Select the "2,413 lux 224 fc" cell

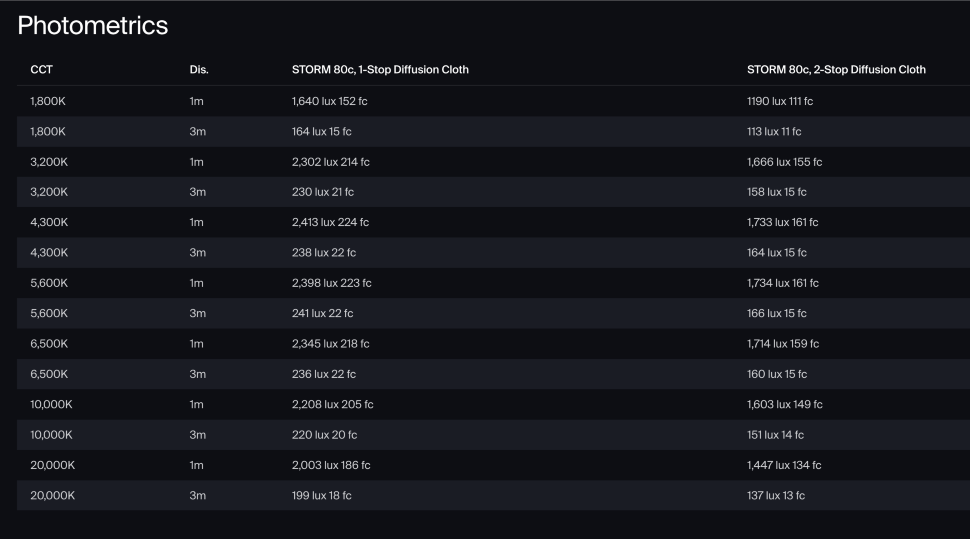330,222
